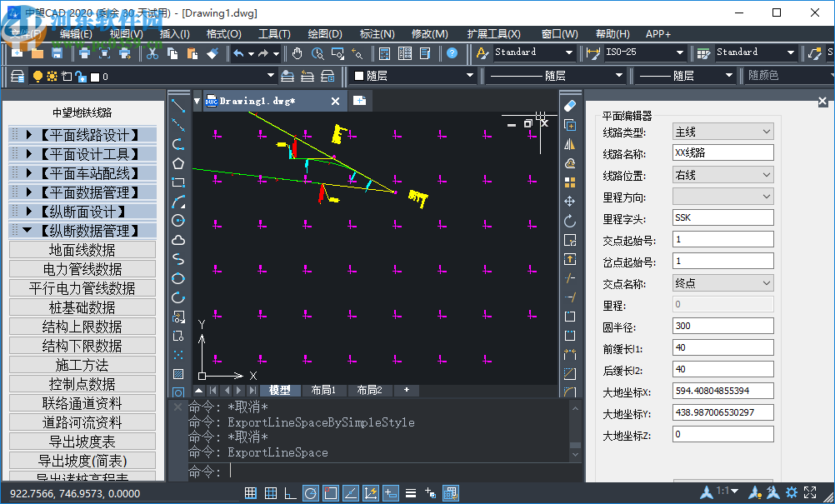Select the Line drawing tool
The width and height of the screenshot is (835, 504).
pos(177,107)
